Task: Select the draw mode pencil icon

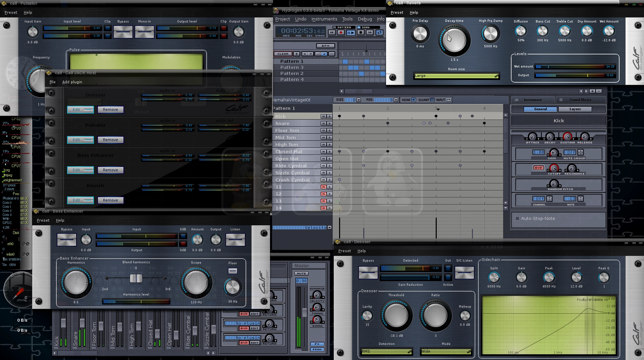Action: [324, 54]
